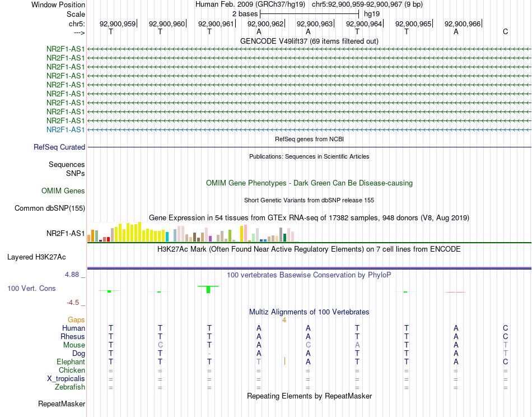
Task: Click the H3K27Ac Mark ENCODE track title
Action: click(309, 249)
